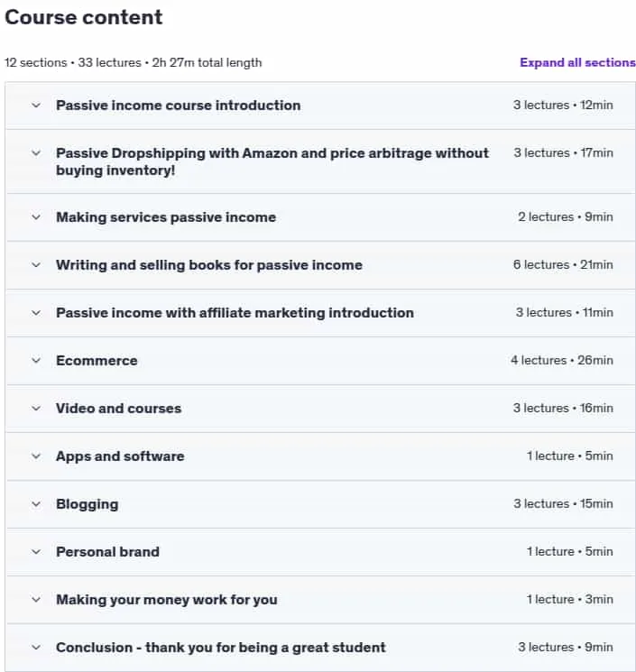This screenshot has height=672, width=636.
Task: Expand Conclusion section chevron
Action: [36, 647]
